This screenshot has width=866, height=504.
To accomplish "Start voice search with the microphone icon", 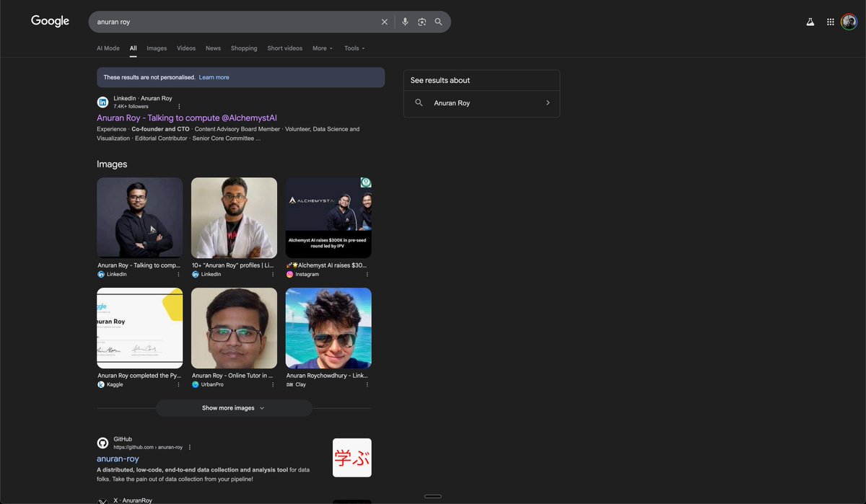I will point(405,22).
